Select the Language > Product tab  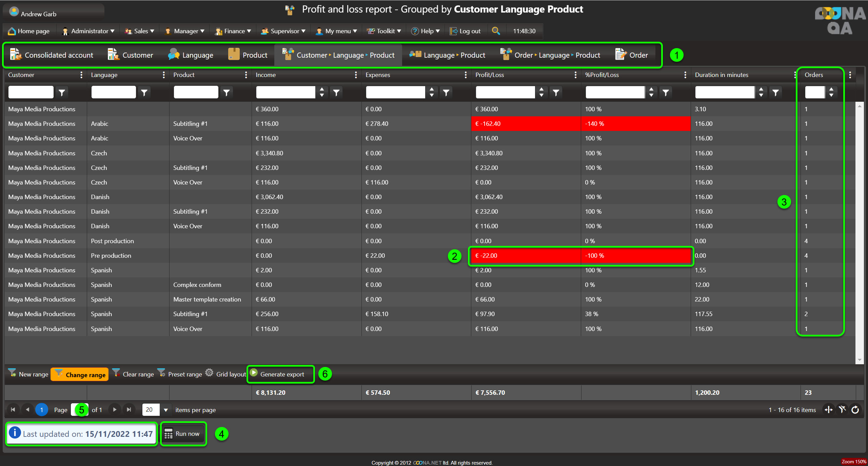448,55
